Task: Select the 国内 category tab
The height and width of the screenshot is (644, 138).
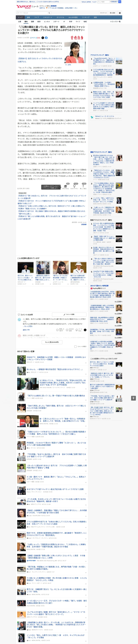Action: 26,21
